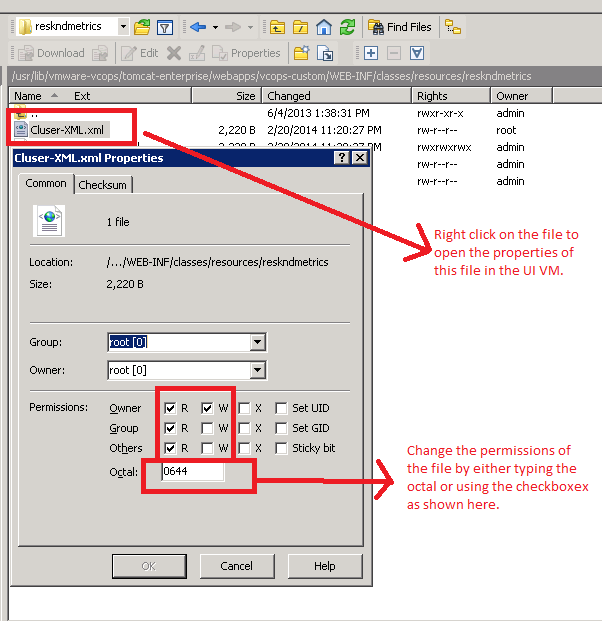
Task: Select the Cluser-XML.xml file in list
Action: point(67,130)
